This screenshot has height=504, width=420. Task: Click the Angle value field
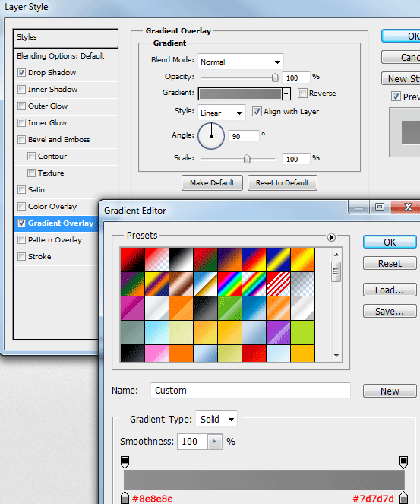[x=243, y=136]
